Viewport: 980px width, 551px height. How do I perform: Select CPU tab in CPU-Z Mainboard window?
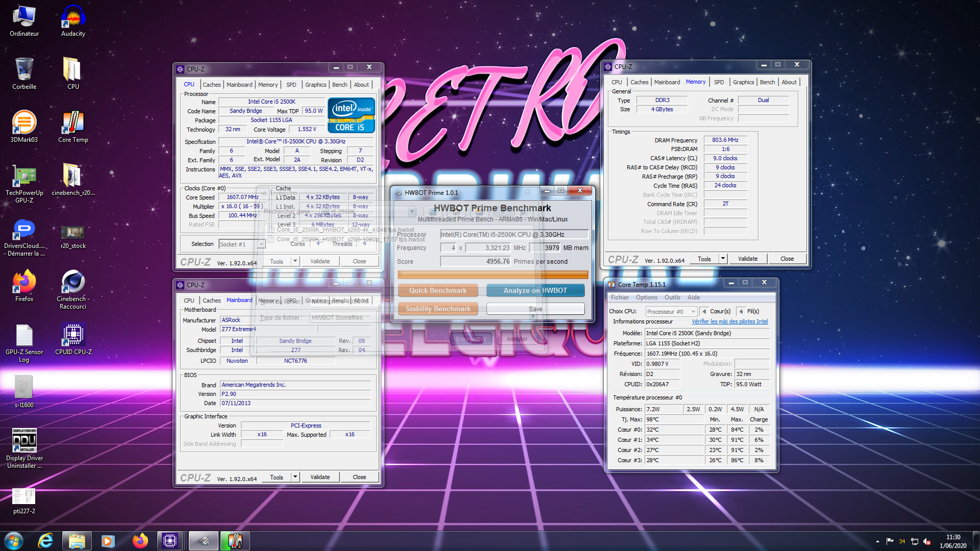point(189,300)
